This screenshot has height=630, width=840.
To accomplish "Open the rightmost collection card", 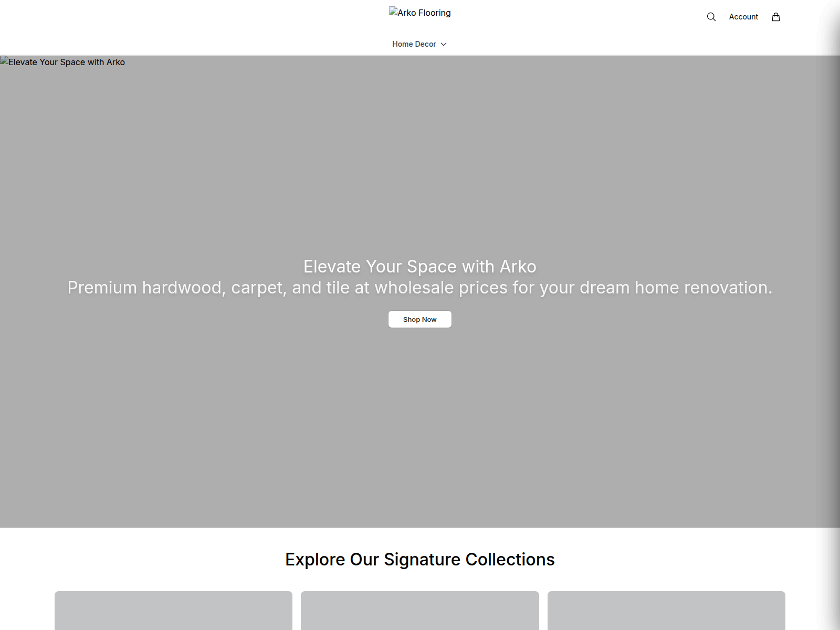I will coord(666,611).
